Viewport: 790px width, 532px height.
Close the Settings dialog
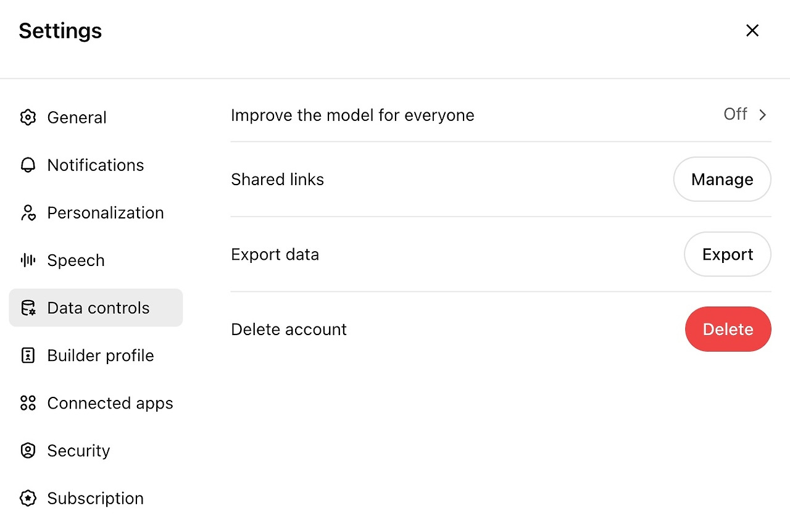coord(752,31)
